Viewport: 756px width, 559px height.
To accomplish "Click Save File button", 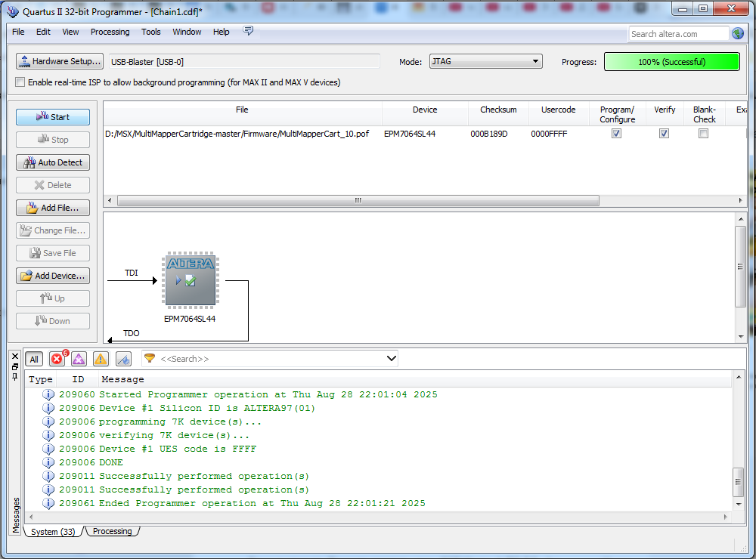I will point(53,253).
